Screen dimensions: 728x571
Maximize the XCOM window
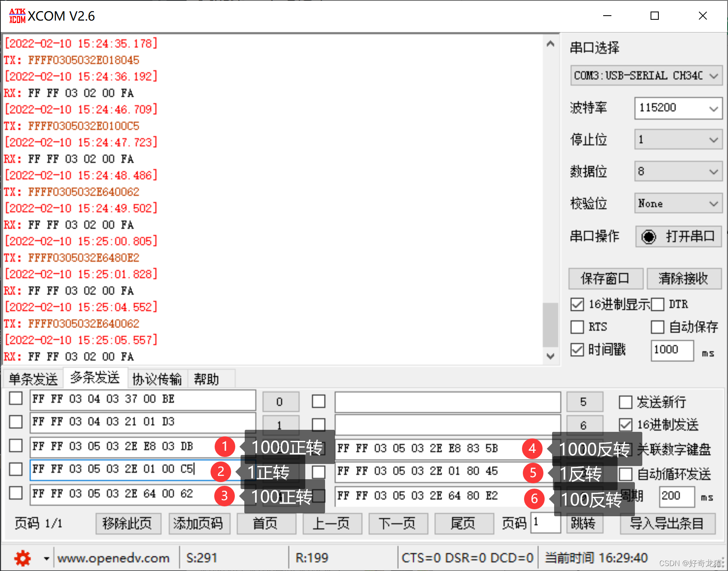tap(655, 16)
